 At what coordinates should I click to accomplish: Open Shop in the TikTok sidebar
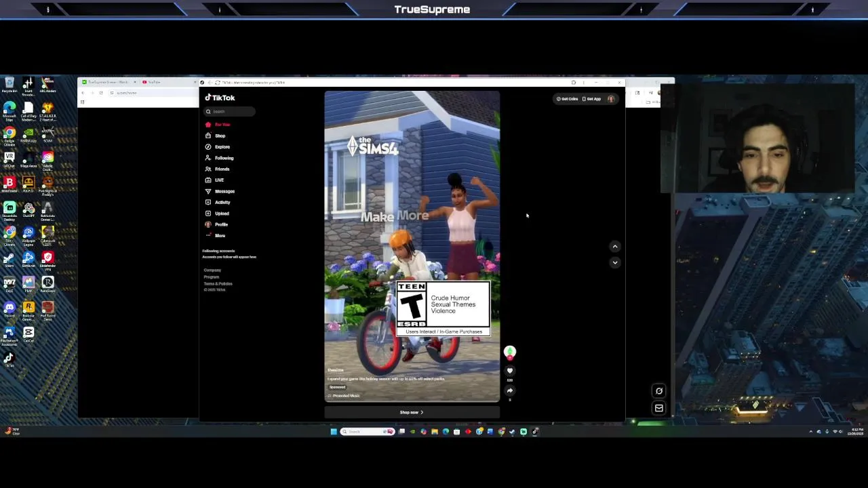point(216,136)
